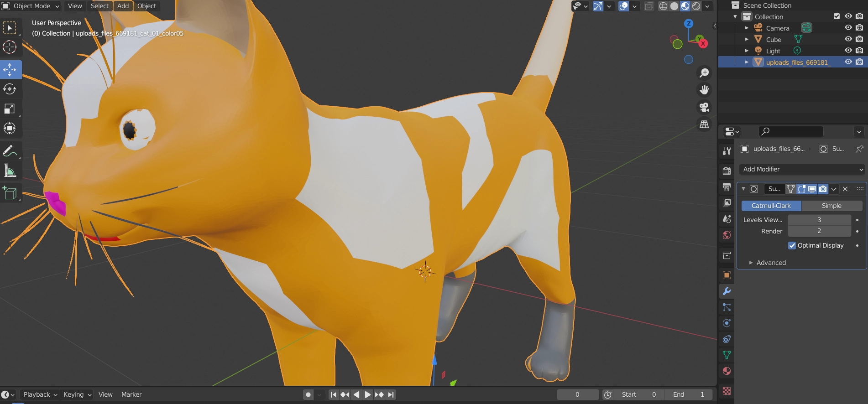The width and height of the screenshot is (868, 404).
Task: Open the Add Modifier dropdown
Action: 802,169
